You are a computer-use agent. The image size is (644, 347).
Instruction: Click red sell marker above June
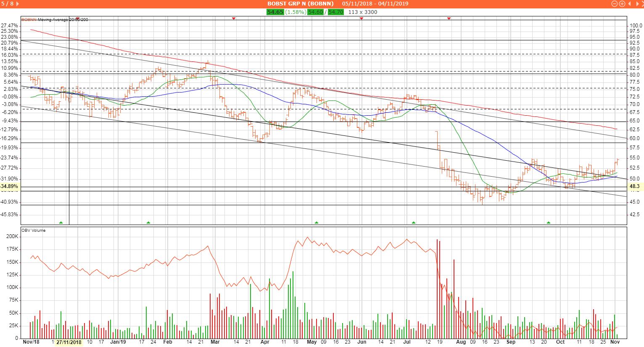[362, 19]
